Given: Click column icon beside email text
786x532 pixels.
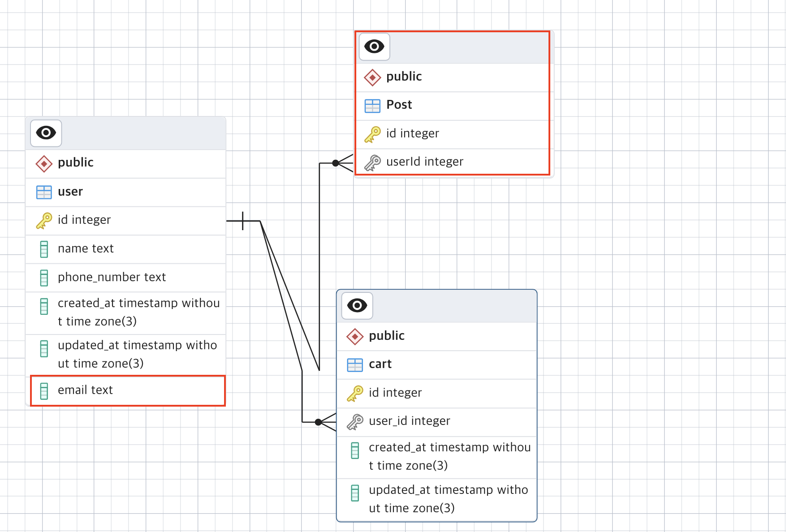Looking at the screenshot, I should 44,391.
